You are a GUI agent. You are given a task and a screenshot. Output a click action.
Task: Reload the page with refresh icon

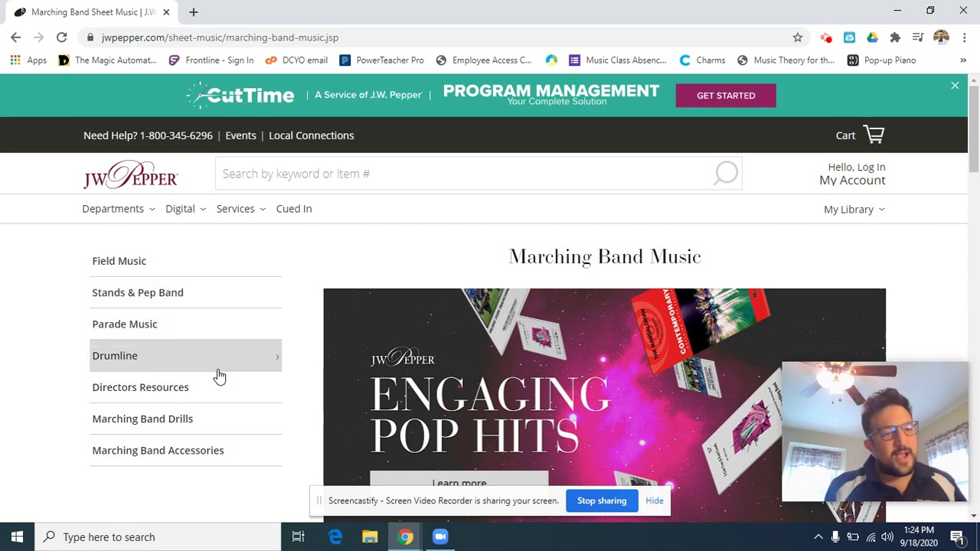(x=61, y=37)
